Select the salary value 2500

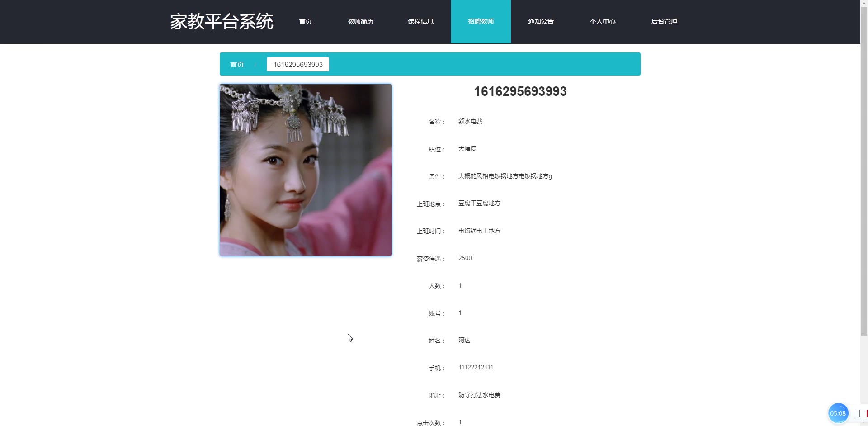(465, 258)
